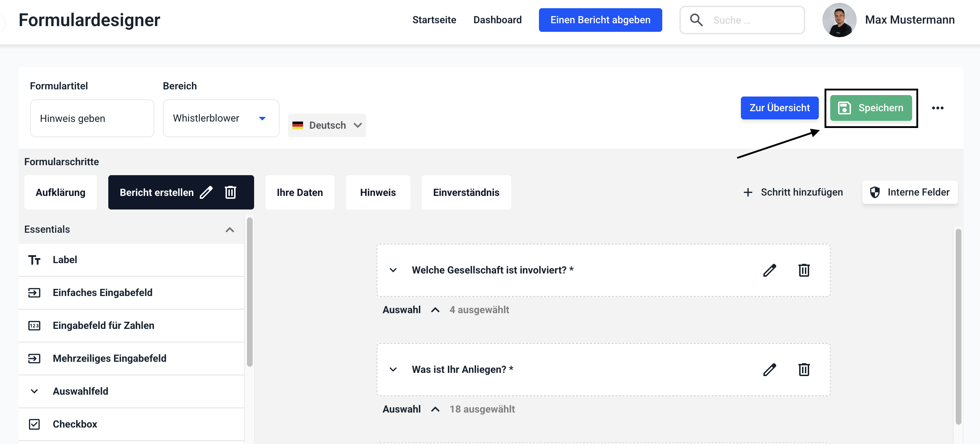980x444 pixels.
Task: Open the three-dot more options menu
Action: [937, 108]
